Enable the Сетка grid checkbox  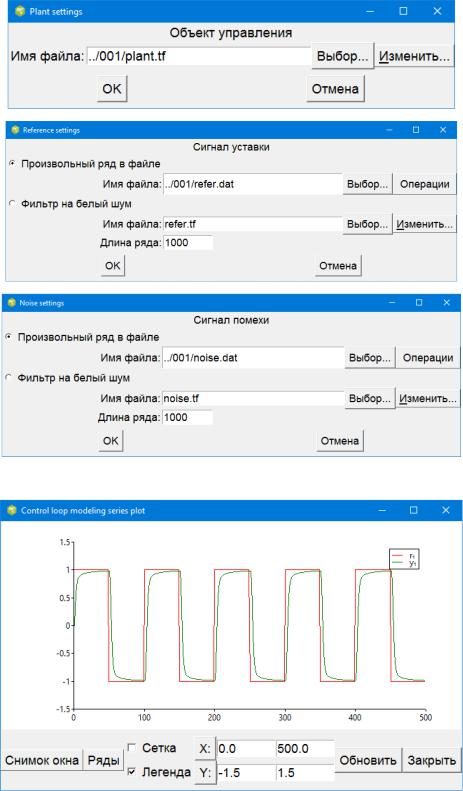tap(131, 748)
